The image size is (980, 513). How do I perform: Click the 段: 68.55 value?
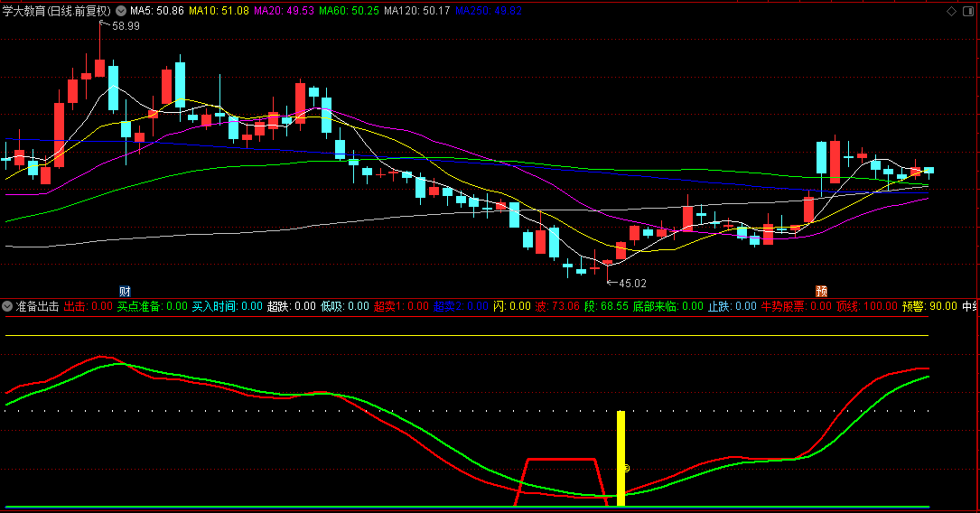click(606, 306)
